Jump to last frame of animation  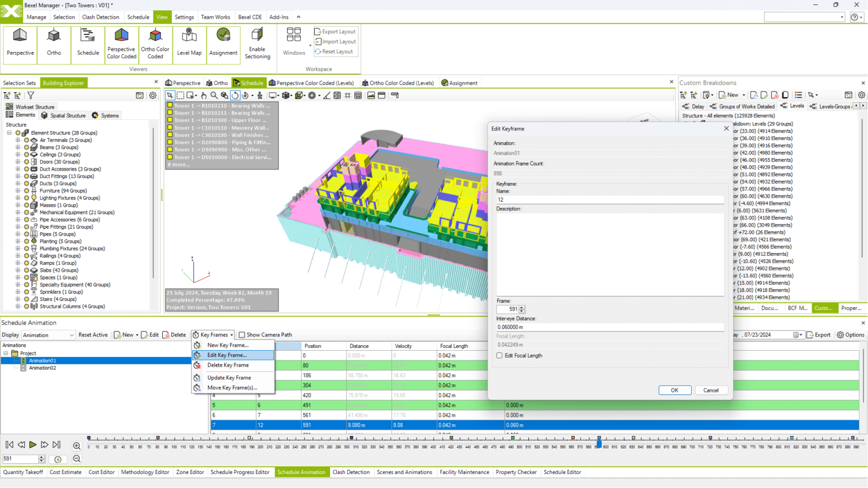57,445
